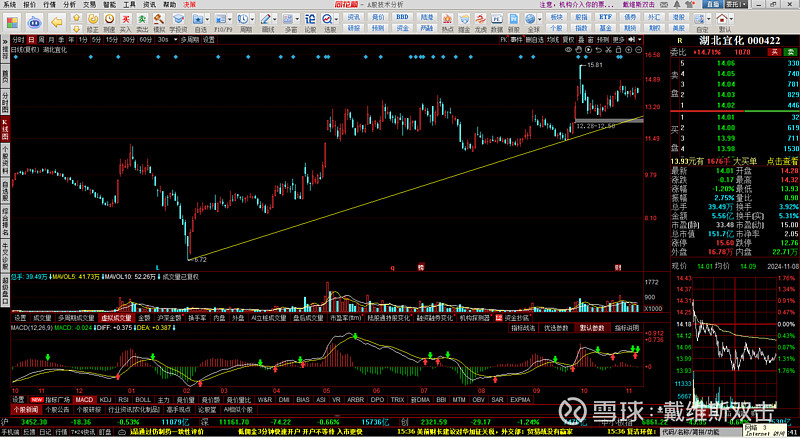Screen dimensions: 800x438
Task: Open the 分析 menu
Action: click(x=69, y=4)
